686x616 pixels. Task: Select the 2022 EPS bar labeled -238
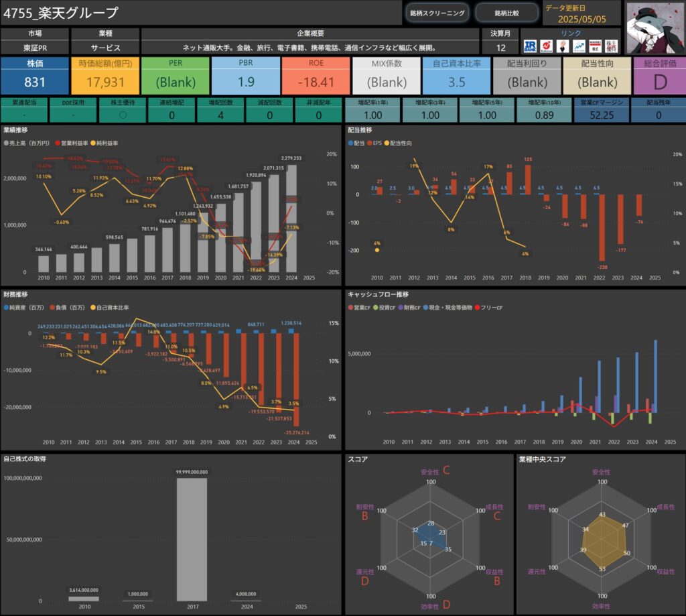coord(602,228)
